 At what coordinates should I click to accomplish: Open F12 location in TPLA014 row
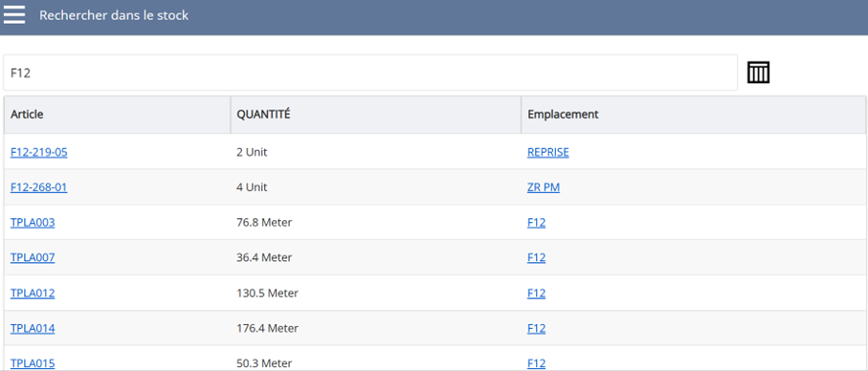537,328
